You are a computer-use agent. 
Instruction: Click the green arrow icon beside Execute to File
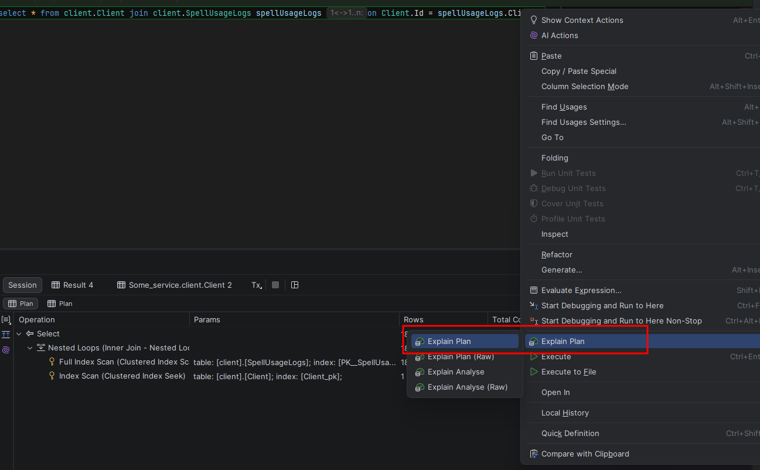pos(534,372)
